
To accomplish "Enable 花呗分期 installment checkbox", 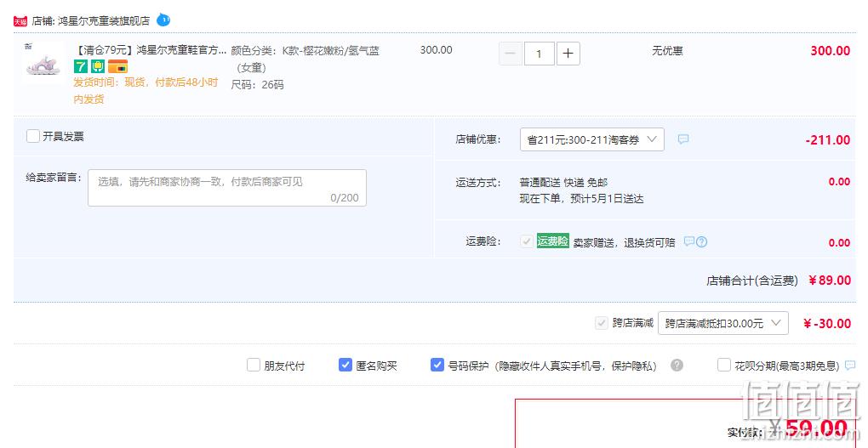I will click(723, 365).
